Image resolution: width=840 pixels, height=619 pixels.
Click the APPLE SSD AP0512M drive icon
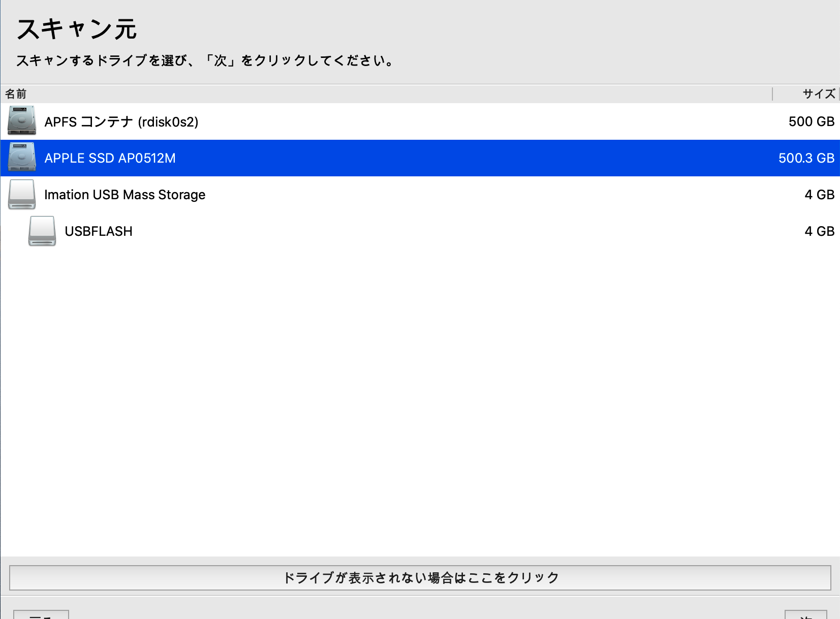tap(22, 158)
